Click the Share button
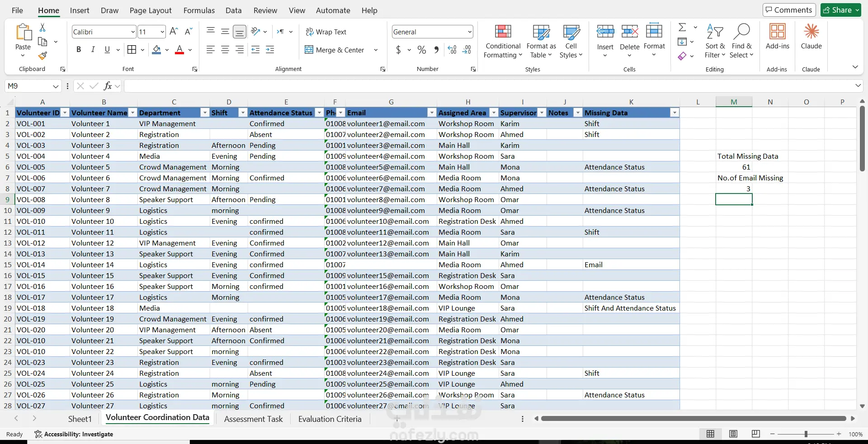This screenshot has height=444, width=868. tap(841, 10)
